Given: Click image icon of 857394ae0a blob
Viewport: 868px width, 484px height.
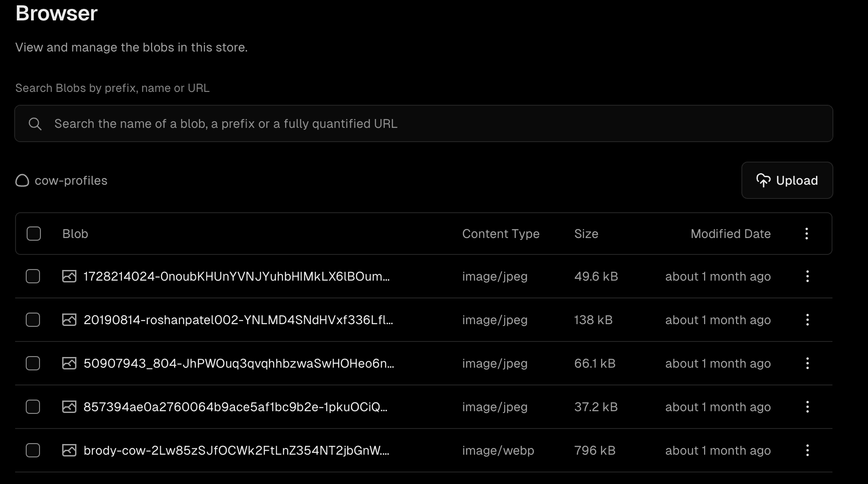Looking at the screenshot, I should tap(69, 407).
